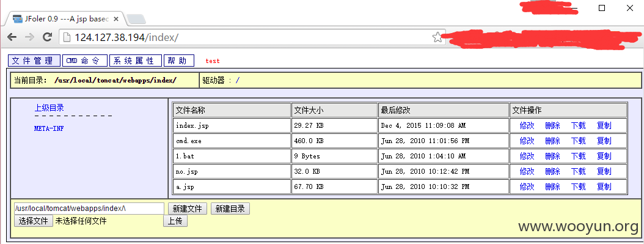This screenshot has height=244, width=644.
Task: Click the browser back arrow
Action: (x=12, y=37)
